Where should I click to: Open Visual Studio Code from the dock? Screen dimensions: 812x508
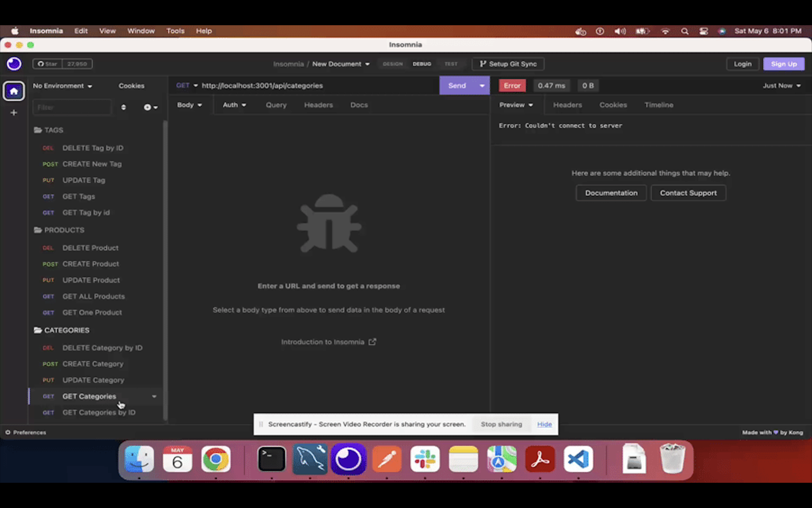pos(579,459)
